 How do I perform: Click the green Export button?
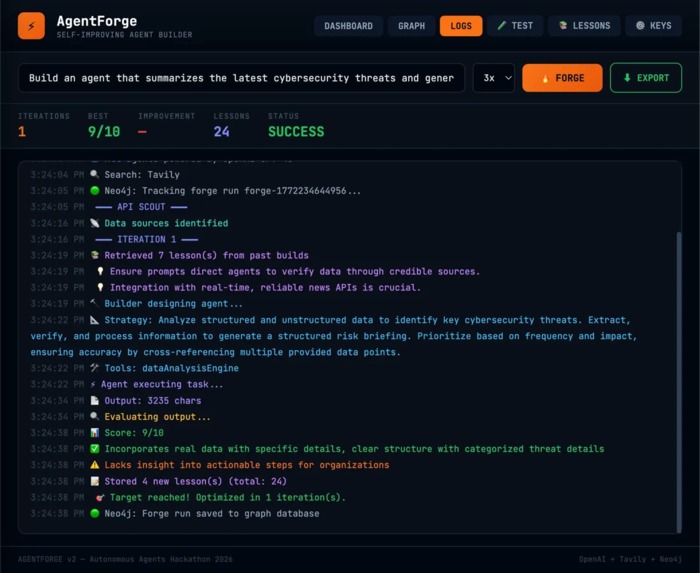coord(646,78)
